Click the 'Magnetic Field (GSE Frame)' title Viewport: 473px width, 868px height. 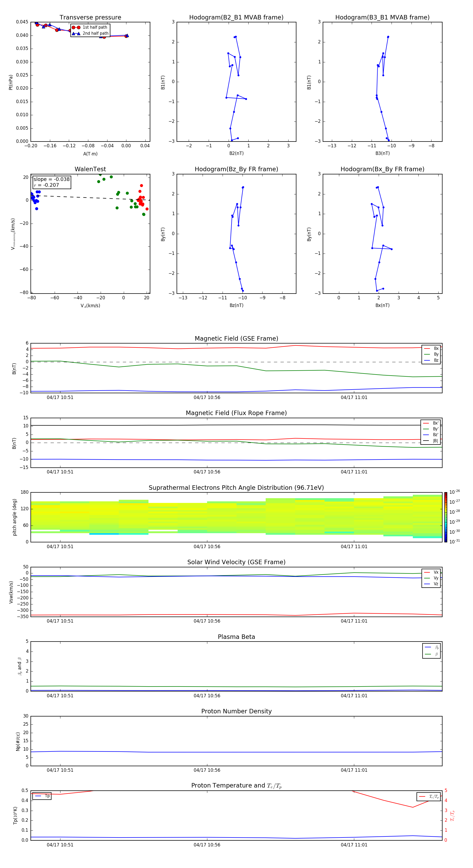(236, 339)
